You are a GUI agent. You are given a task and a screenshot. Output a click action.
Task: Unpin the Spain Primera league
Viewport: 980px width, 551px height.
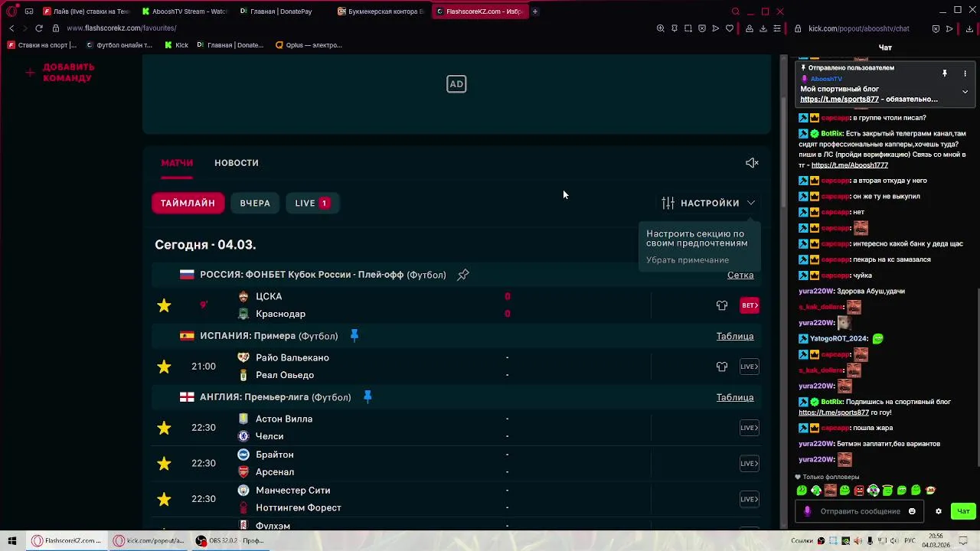[354, 335]
